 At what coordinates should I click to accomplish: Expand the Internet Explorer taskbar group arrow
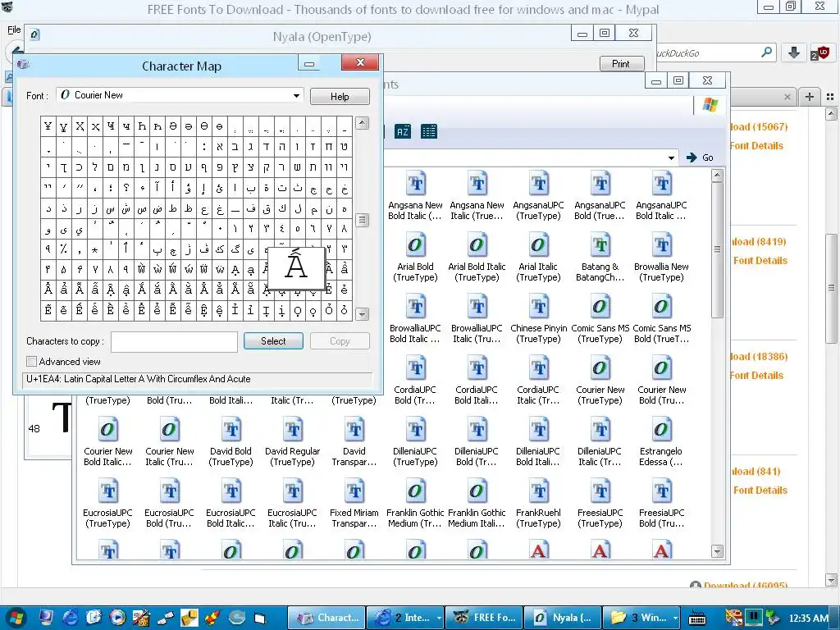[440, 618]
